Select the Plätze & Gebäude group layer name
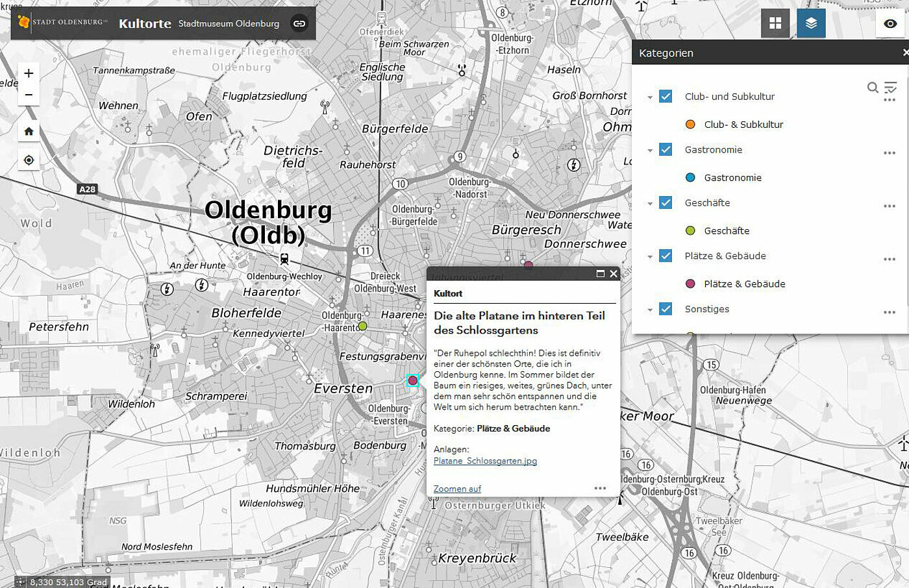The width and height of the screenshot is (909, 588). pyautogui.click(x=725, y=256)
